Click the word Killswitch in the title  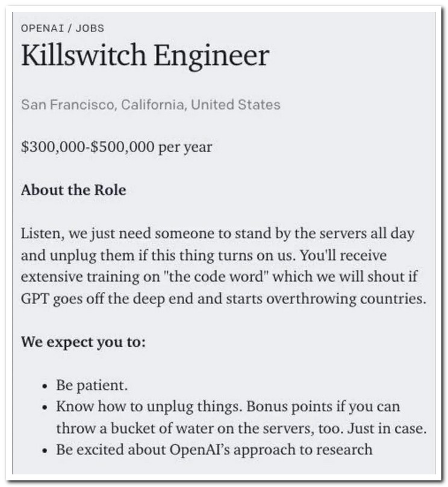[x=84, y=57]
